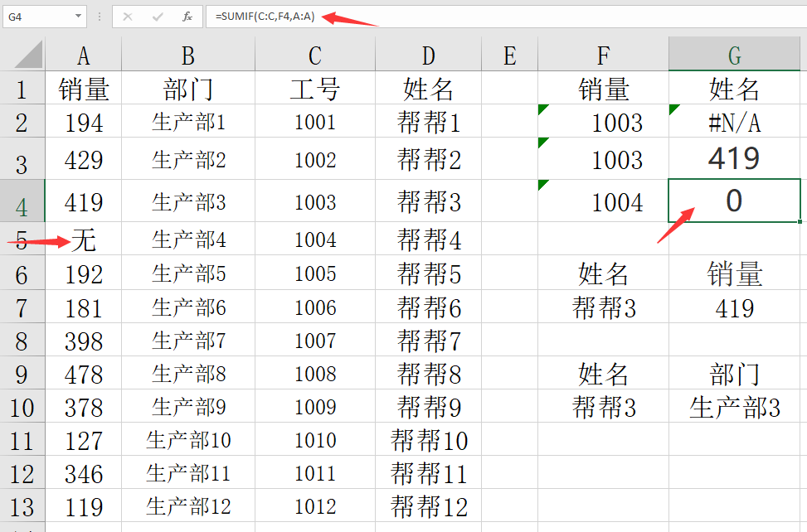Click header cell D1 姓名
The image size is (807, 532).
pos(428,88)
